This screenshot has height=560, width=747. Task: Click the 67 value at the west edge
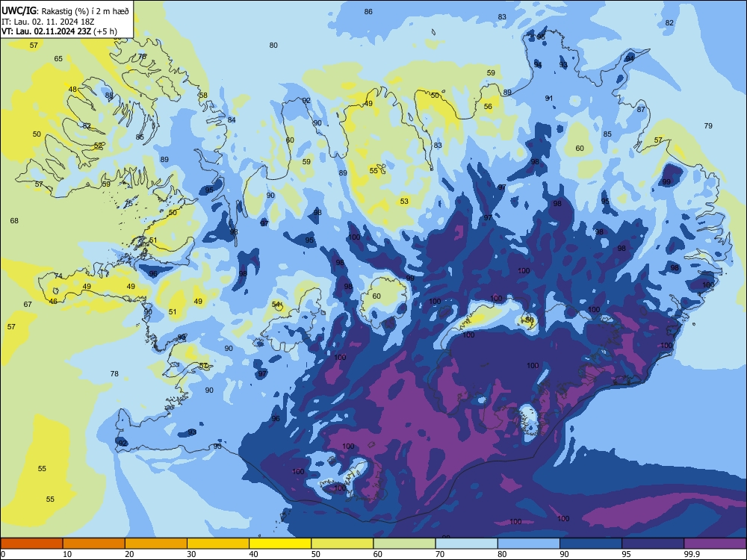pyautogui.click(x=28, y=305)
